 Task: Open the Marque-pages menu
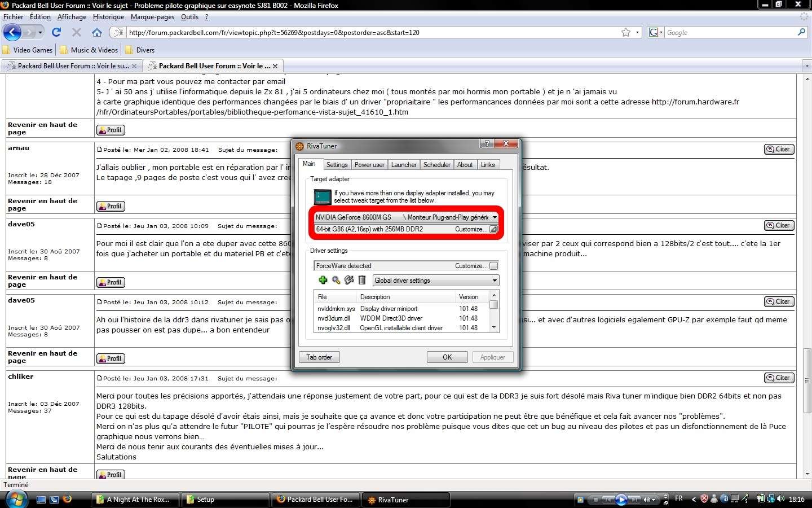coord(152,17)
